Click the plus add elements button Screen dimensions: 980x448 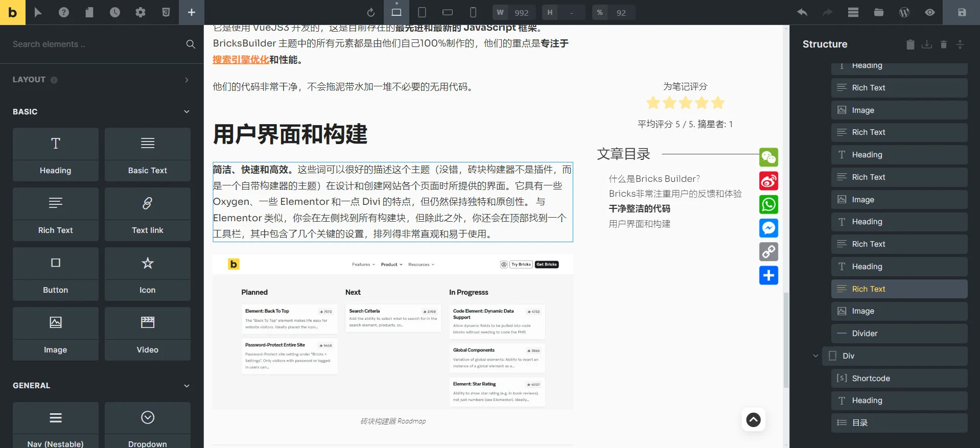[x=192, y=12]
